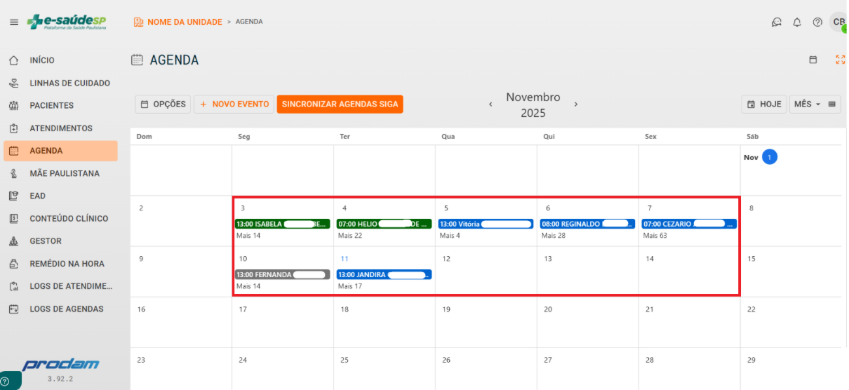Expand Mais 14 on day 10
Image resolution: width=849 pixels, height=390 pixels.
pyautogui.click(x=249, y=286)
